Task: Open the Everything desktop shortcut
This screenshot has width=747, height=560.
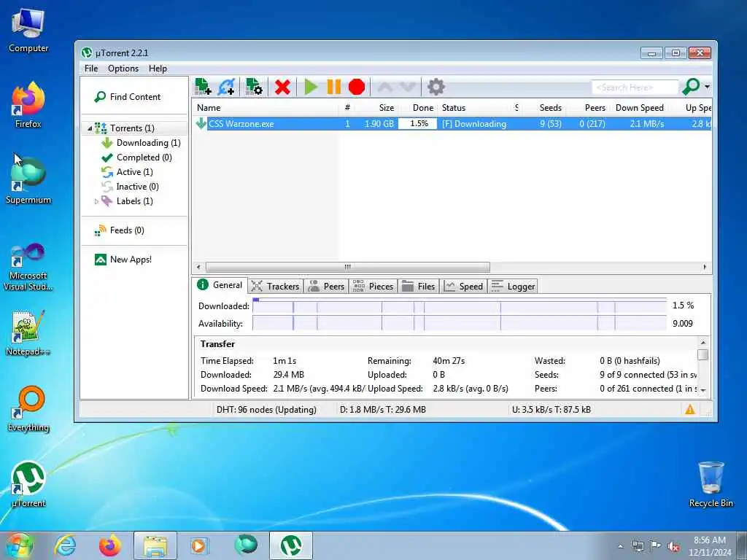Action: point(28,409)
